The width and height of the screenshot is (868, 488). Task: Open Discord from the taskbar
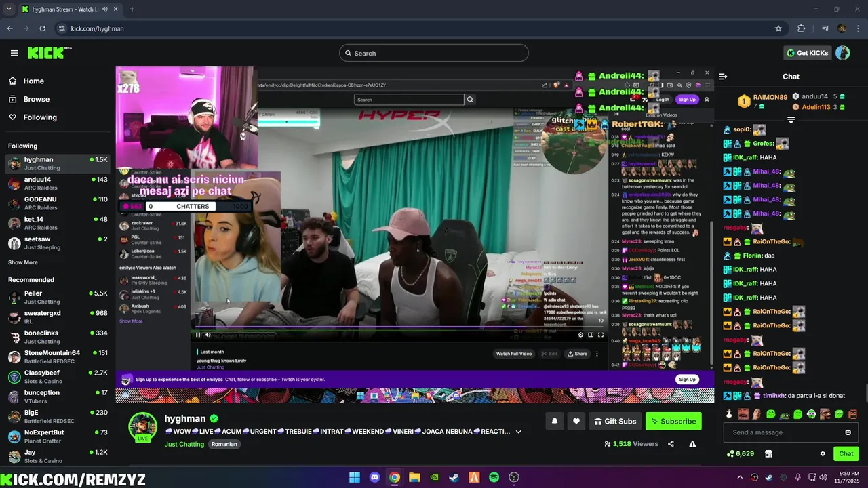(x=374, y=477)
